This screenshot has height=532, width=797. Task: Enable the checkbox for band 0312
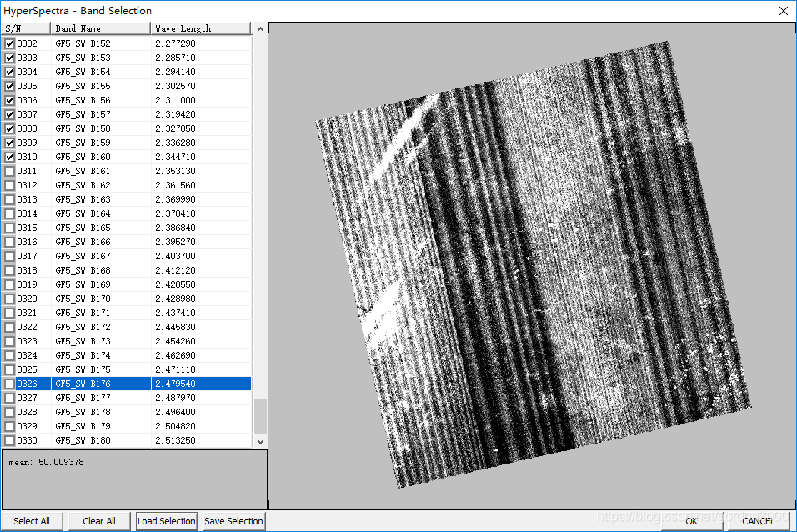coord(9,186)
